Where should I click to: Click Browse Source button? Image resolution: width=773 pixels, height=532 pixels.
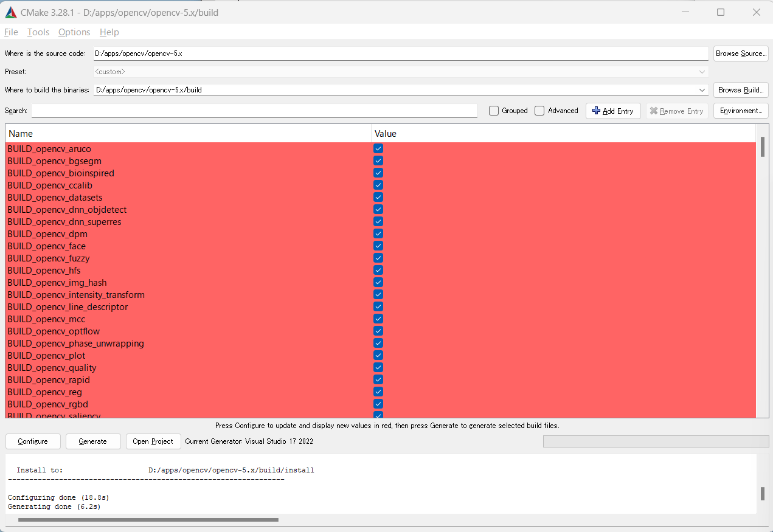[x=741, y=54]
